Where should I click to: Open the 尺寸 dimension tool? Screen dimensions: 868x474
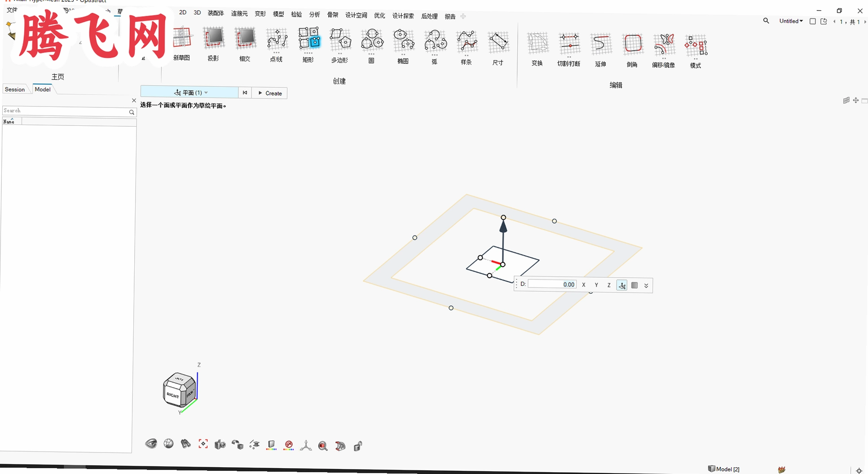[498, 48]
